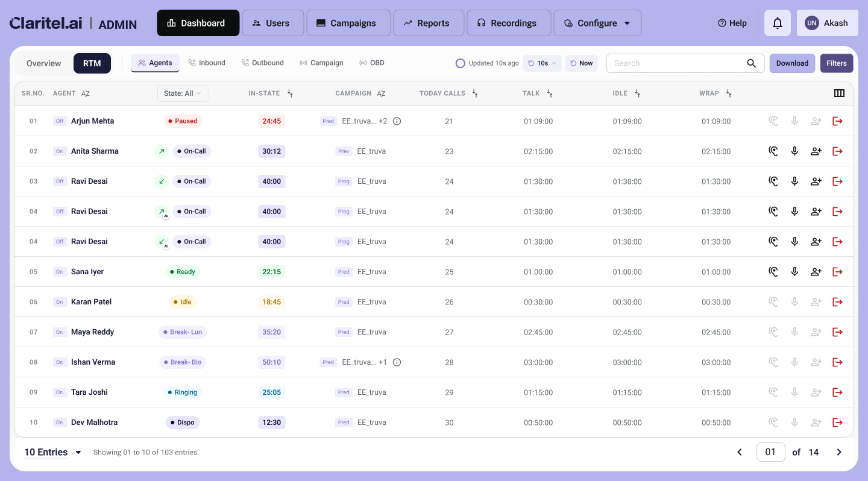
Task: Log out agent Ishan Verma
Action: click(837, 362)
